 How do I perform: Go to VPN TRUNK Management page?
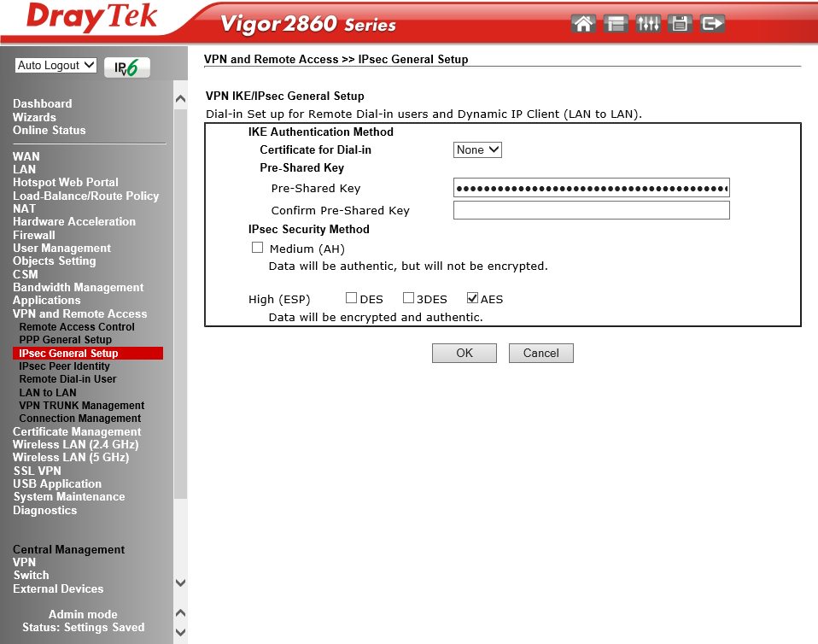point(82,406)
